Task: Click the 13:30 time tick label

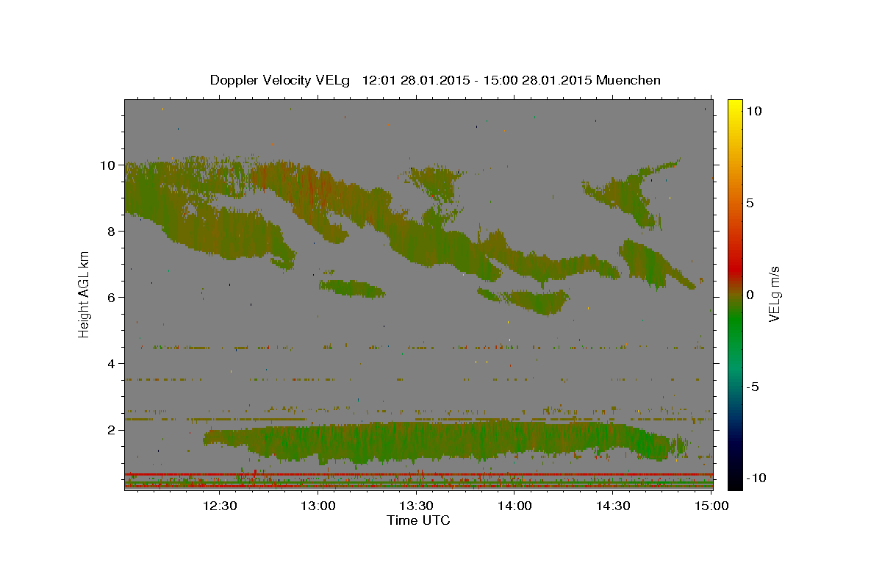Action: pyautogui.click(x=417, y=506)
